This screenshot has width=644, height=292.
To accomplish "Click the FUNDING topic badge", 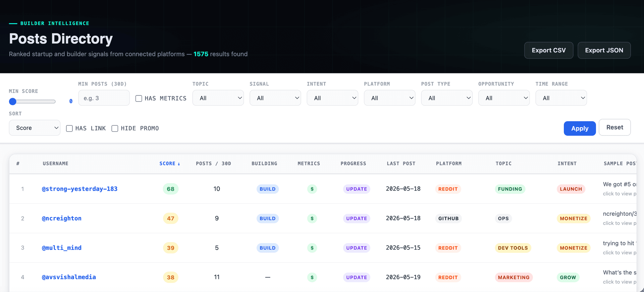I will tap(510, 189).
